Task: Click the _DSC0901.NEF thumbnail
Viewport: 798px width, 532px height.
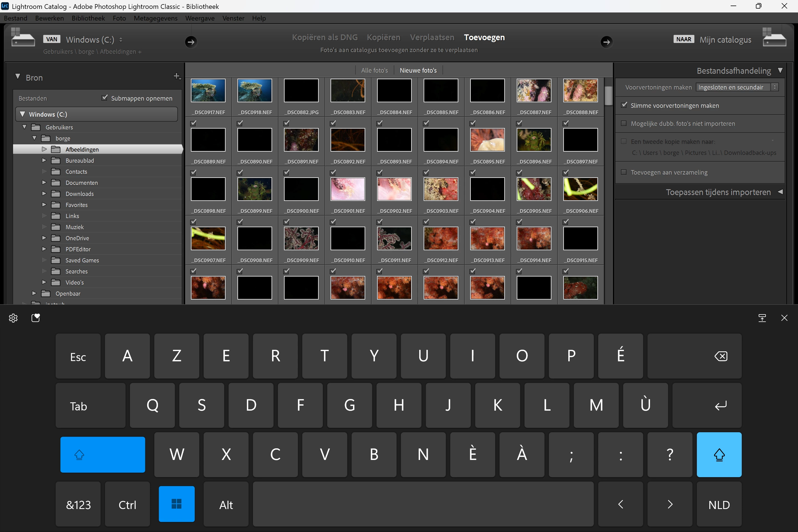Action: click(x=348, y=189)
